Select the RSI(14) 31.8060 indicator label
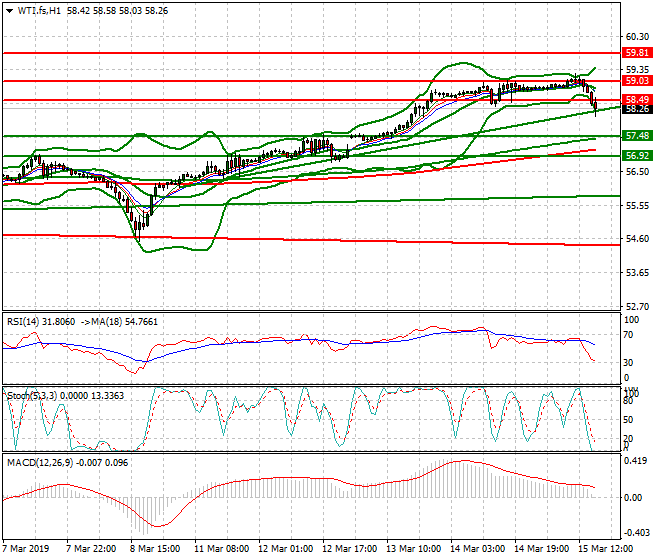This screenshot has width=660, height=560. click(41, 322)
